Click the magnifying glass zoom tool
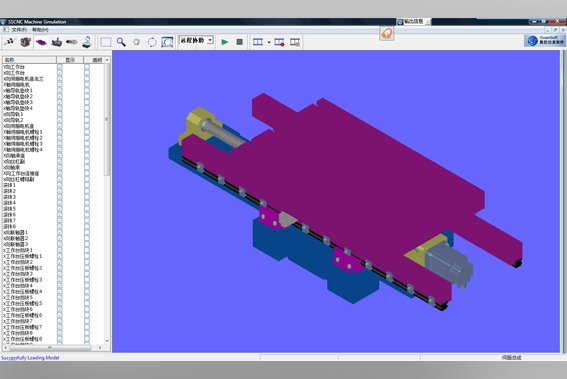This screenshot has width=567, height=379. tap(121, 42)
